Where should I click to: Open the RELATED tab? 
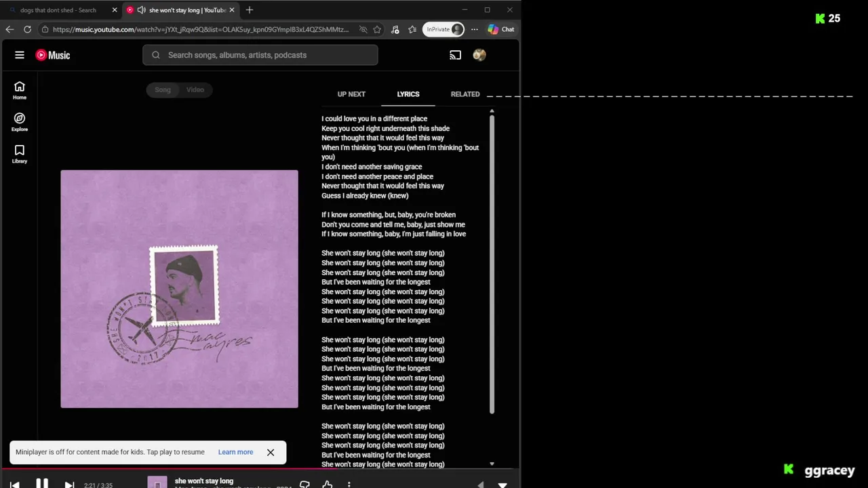click(x=465, y=94)
